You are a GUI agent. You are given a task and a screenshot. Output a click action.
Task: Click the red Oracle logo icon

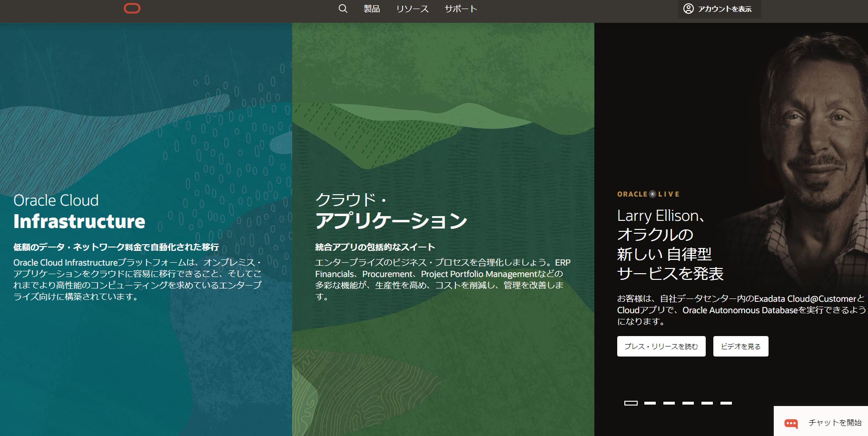point(132,9)
